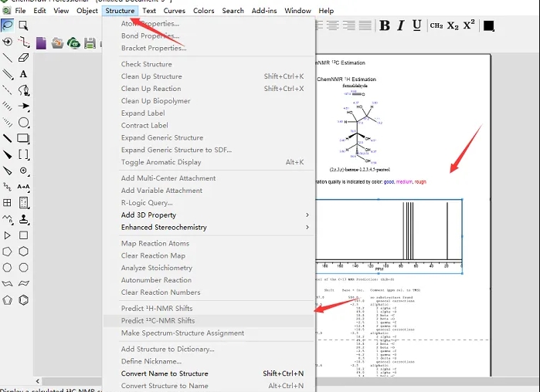Toggle Italic text formatting
Screen dimensions: 540x392
pos(400,26)
